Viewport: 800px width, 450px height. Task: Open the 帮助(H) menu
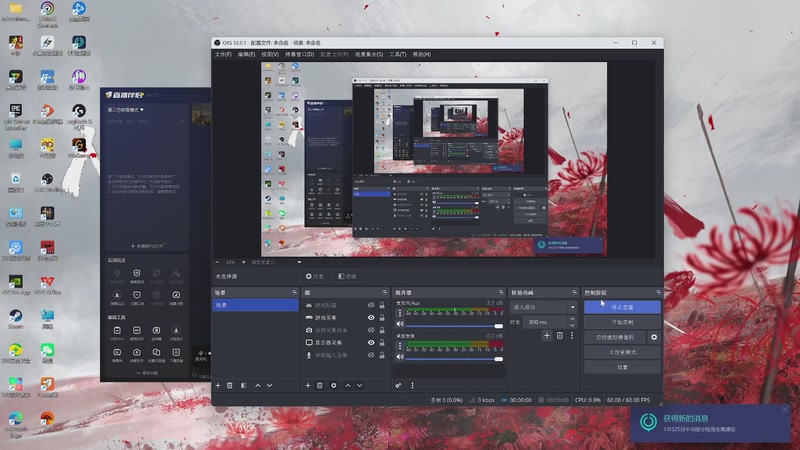point(421,54)
